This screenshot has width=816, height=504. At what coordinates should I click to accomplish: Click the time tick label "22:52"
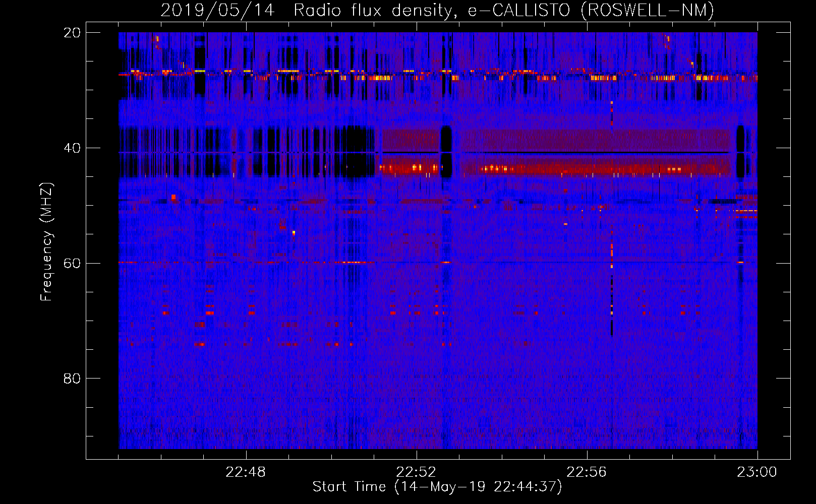416,472
